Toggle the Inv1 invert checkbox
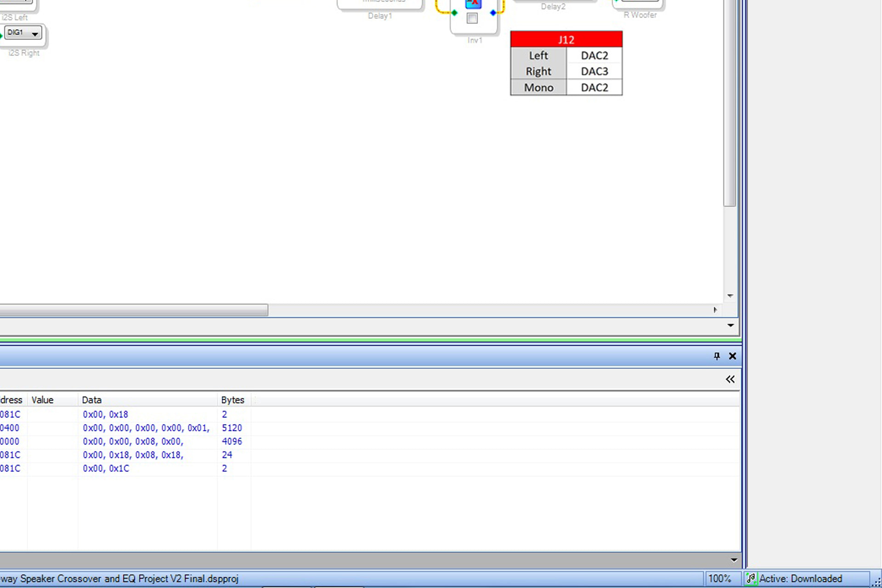This screenshot has width=882, height=588. [x=472, y=18]
